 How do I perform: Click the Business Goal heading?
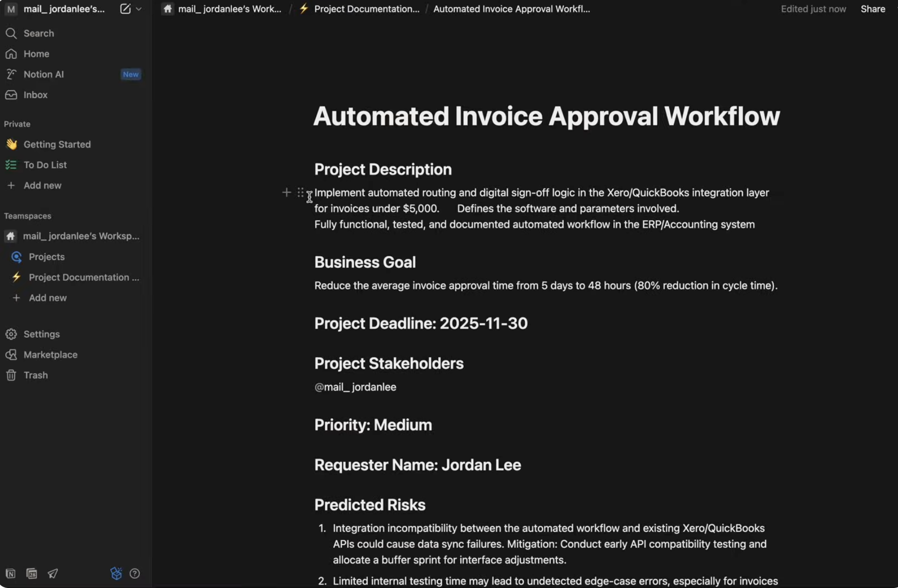point(365,262)
